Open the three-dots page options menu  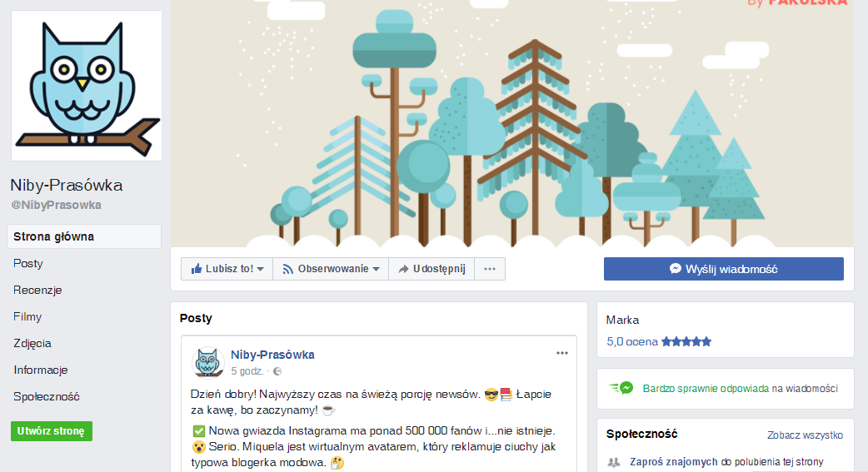click(489, 269)
